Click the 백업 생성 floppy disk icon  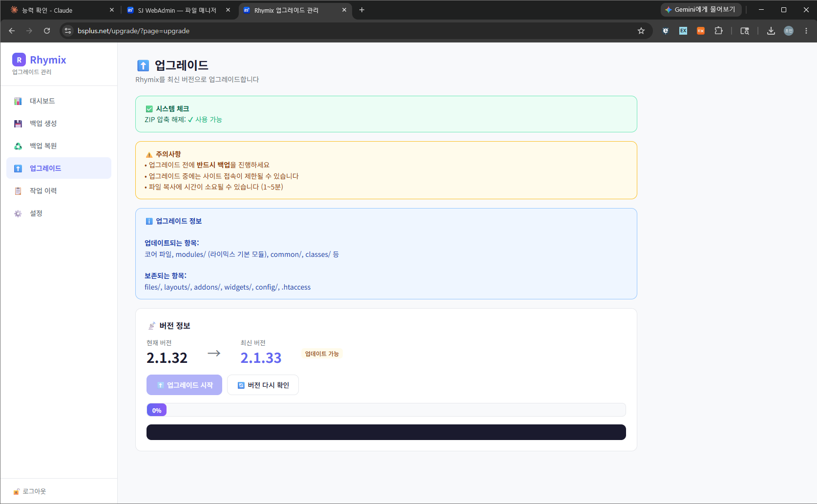click(x=18, y=124)
